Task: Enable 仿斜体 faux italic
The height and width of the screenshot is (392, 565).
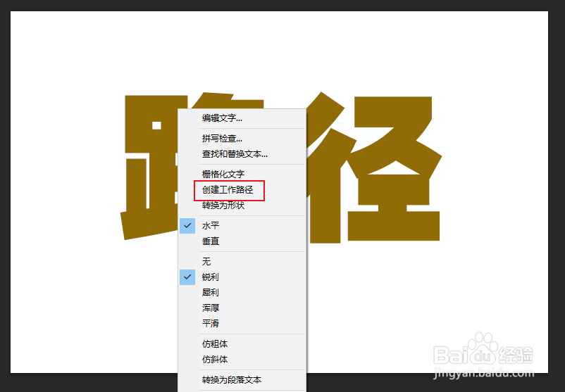Action: click(242, 359)
